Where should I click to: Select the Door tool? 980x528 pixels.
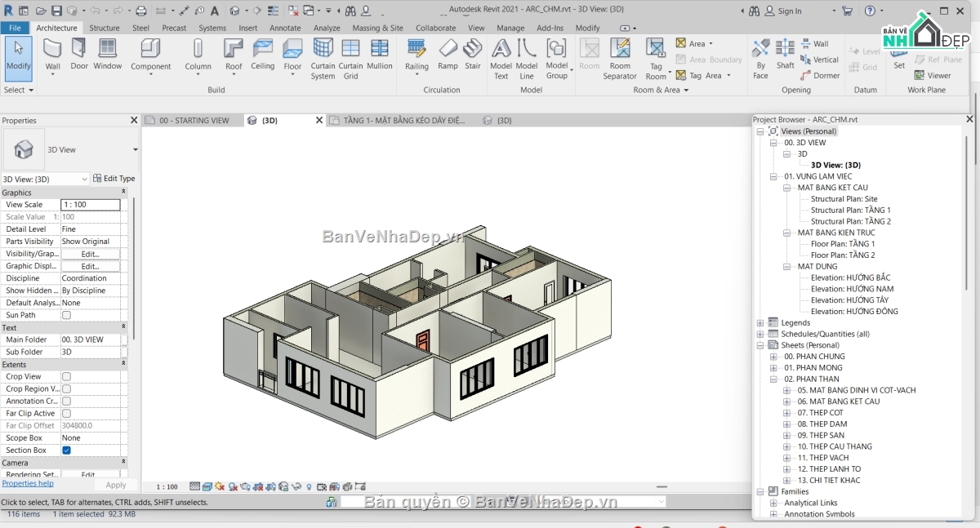click(x=79, y=55)
